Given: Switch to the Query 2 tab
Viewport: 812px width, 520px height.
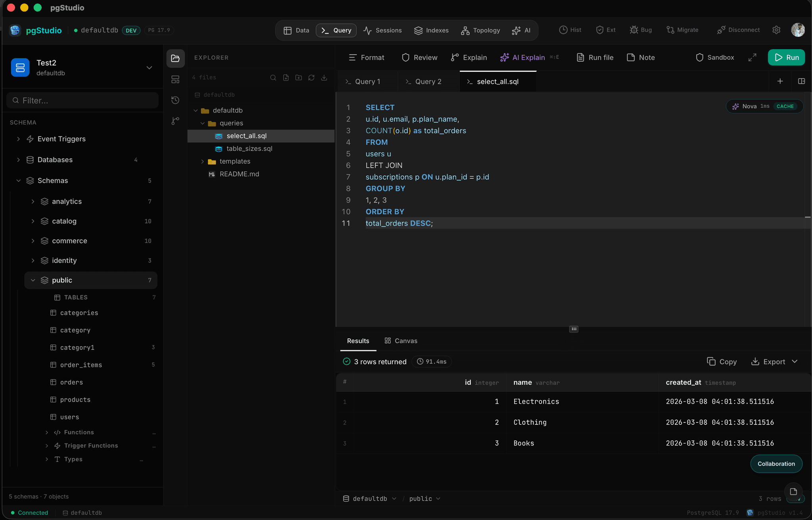Looking at the screenshot, I should point(428,82).
